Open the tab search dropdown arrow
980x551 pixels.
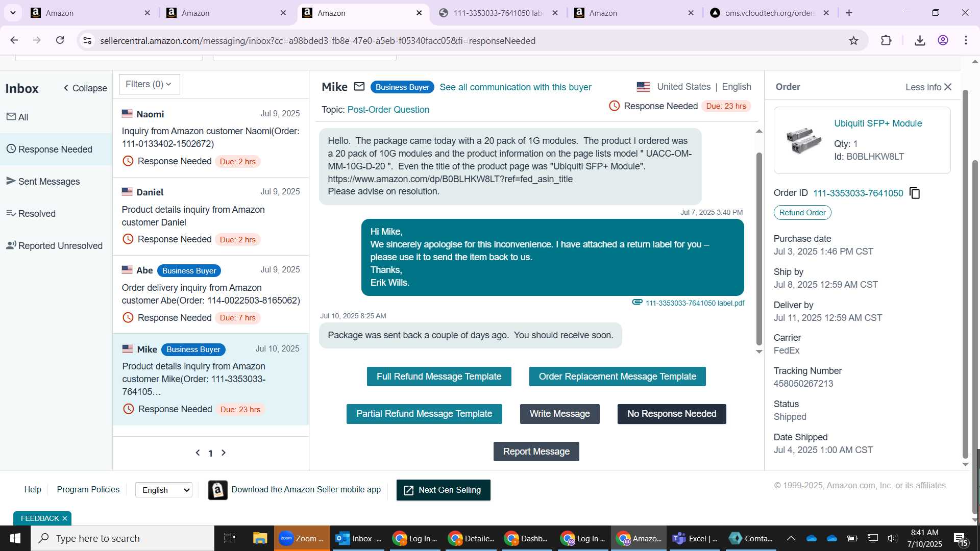tap(13, 13)
